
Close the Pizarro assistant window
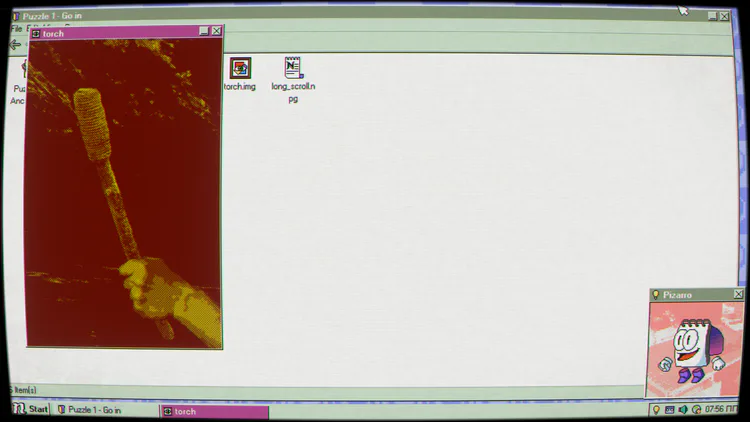pos(738,294)
